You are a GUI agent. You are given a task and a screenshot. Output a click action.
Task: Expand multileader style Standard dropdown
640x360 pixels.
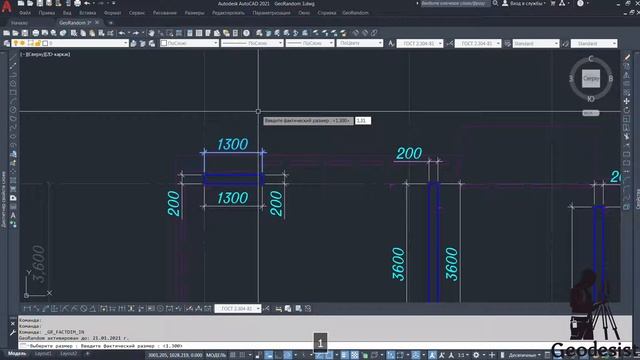click(x=614, y=43)
